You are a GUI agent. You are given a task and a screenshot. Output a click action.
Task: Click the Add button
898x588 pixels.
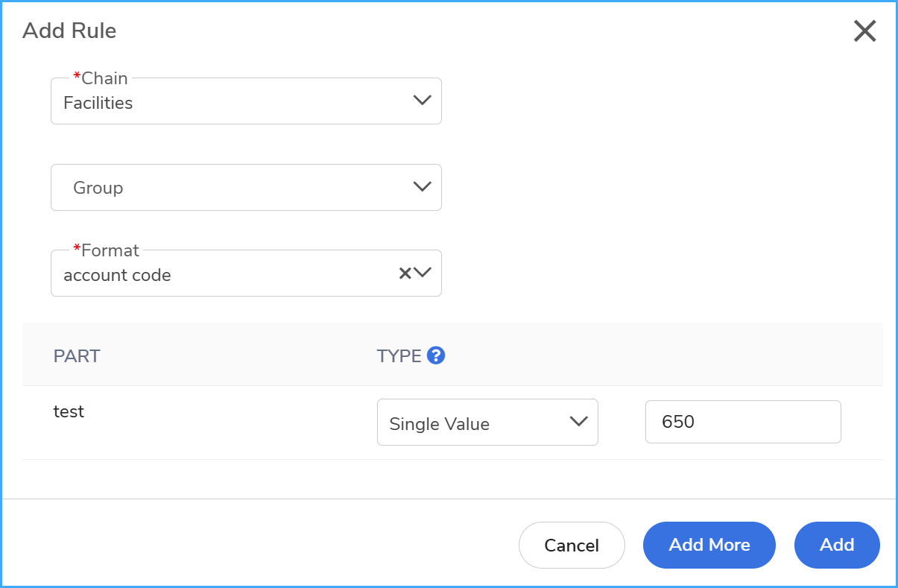pyautogui.click(x=836, y=545)
